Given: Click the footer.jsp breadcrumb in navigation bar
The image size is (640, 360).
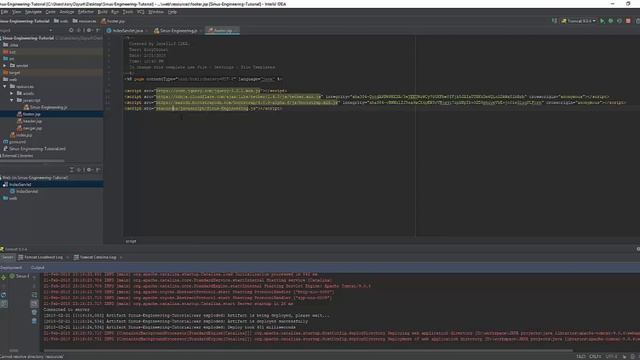Looking at the screenshot, I should pos(113,21).
